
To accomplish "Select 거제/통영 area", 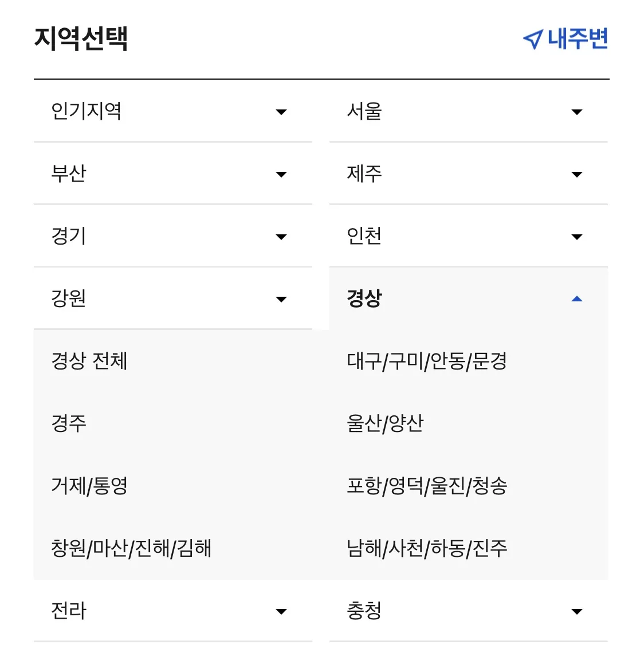I will (x=89, y=486).
